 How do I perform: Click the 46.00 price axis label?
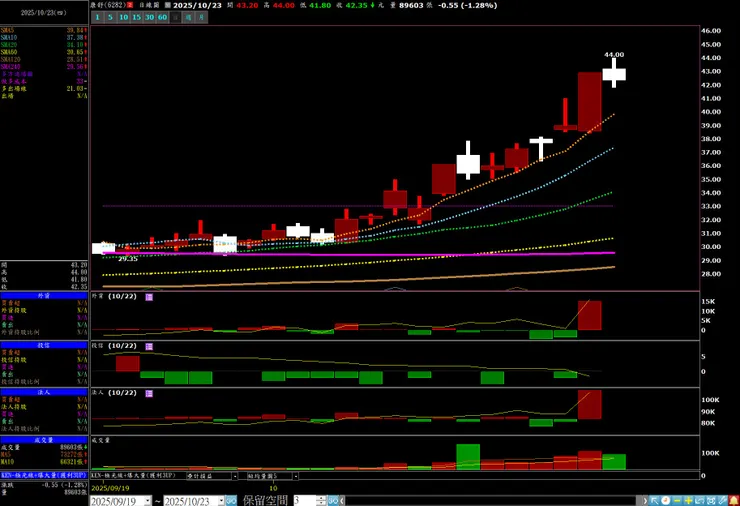(711, 31)
